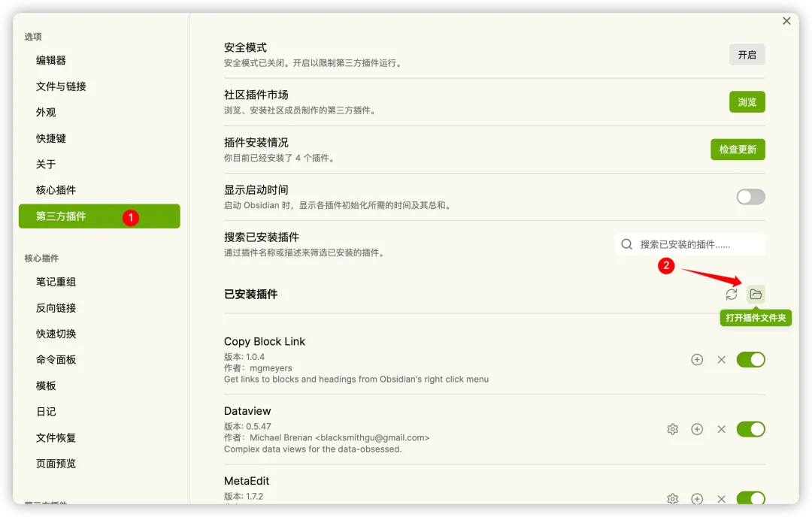The height and width of the screenshot is (517, 812).
Task: Add hotkey for Copy Block Link plugin
Action: coord(697,360)
